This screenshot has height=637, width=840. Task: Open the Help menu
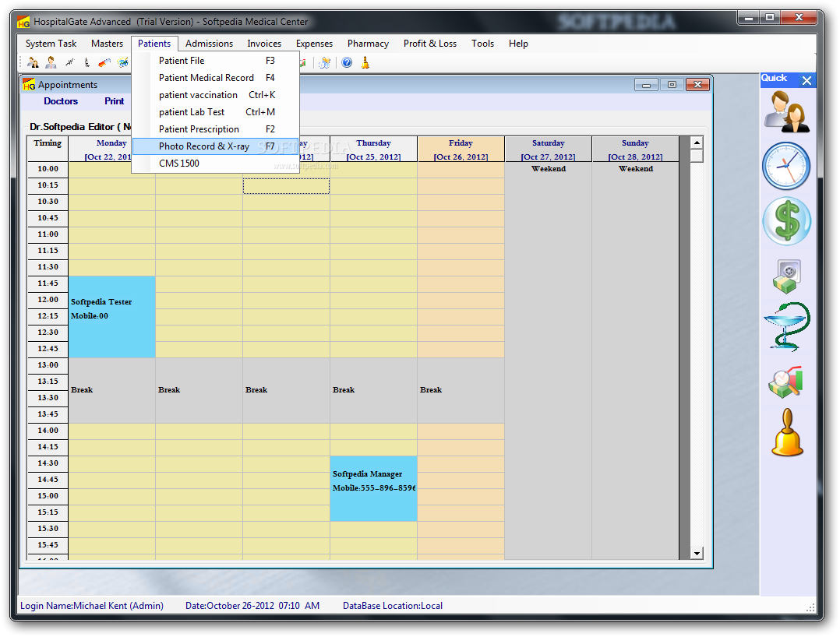(519, 44)
